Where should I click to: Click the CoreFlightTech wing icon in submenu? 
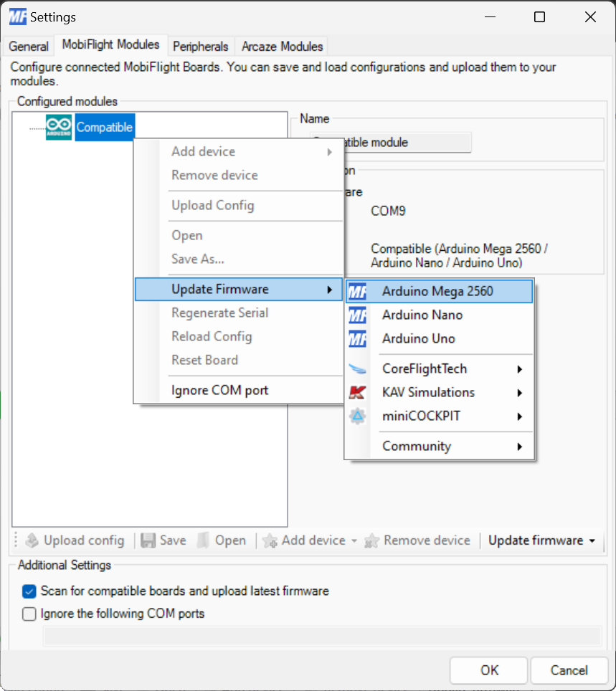coord(357,368)
